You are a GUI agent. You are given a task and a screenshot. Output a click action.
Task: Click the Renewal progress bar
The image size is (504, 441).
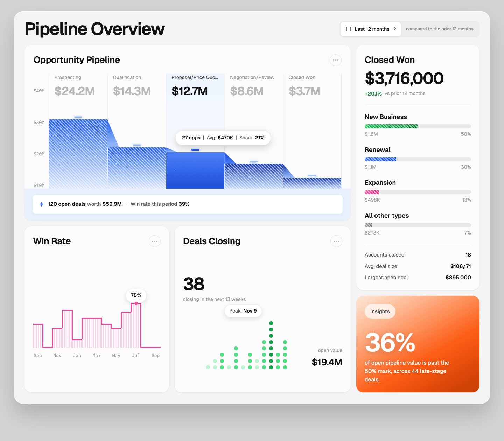418,159
